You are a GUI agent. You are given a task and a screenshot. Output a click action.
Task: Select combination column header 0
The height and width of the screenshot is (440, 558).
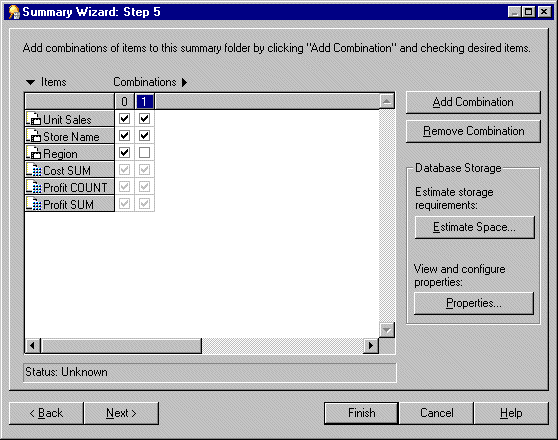coord(125,101)
